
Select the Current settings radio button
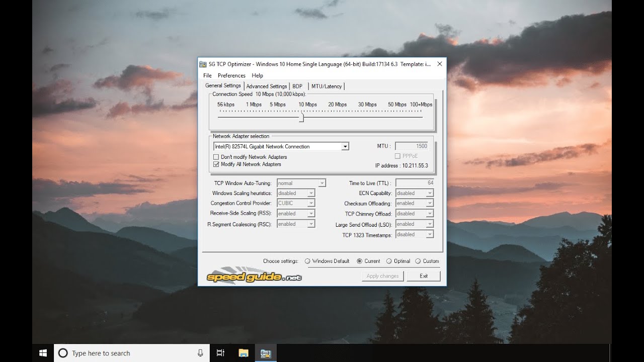359,261
